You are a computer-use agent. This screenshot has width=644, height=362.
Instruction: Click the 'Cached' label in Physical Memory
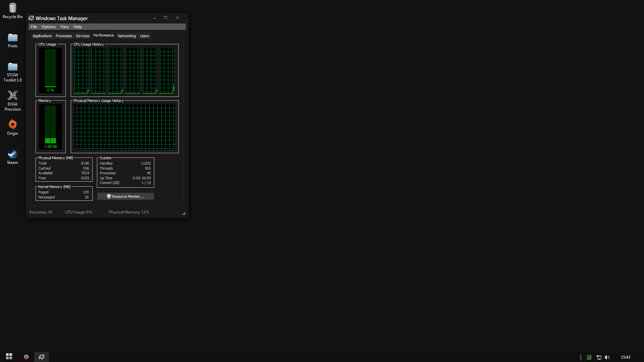click(x=44, y=169)
